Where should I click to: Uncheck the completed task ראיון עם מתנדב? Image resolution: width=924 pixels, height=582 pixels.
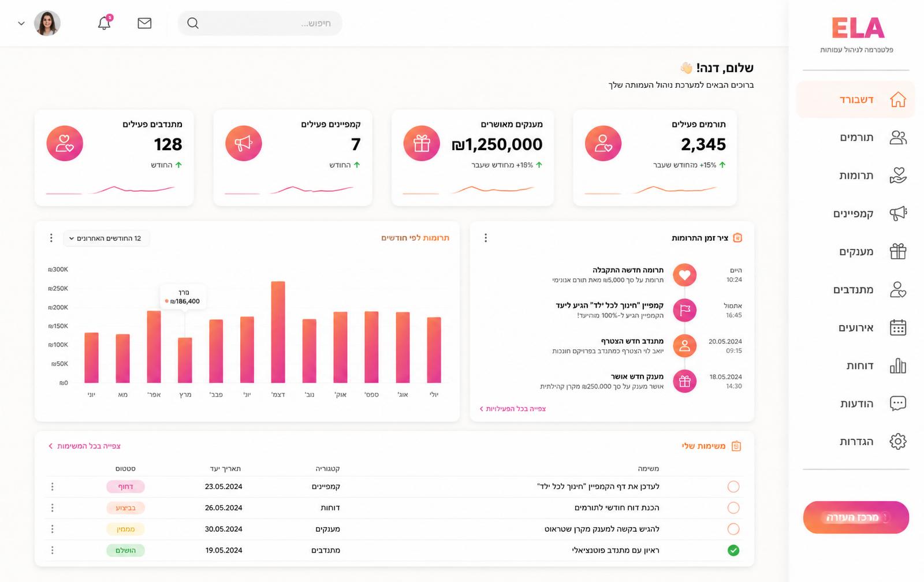(733, 550)
